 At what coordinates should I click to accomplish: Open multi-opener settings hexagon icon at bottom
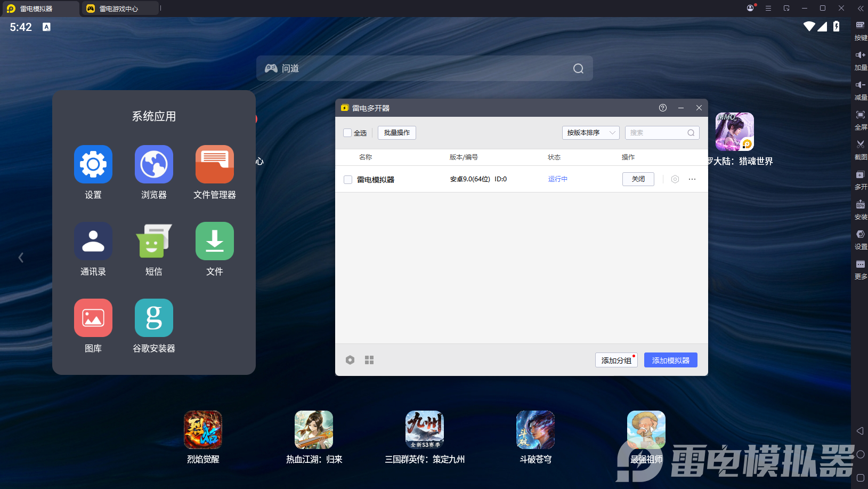click(350, 360)
